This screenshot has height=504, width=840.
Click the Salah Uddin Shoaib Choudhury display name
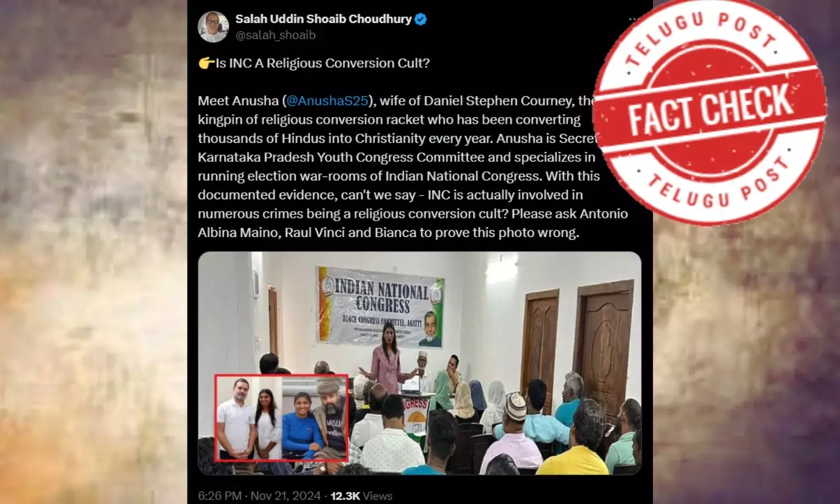coord(323,19)
